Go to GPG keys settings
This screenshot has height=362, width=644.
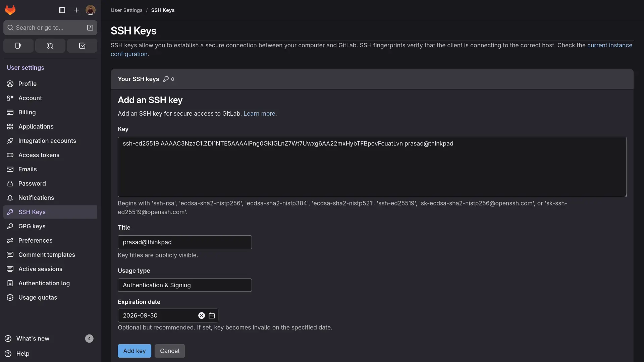(32, 226)
